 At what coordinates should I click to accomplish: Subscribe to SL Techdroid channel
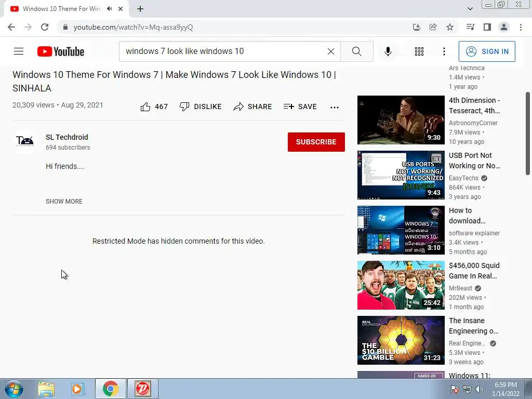pyautogui.click(x=316, y=142)
